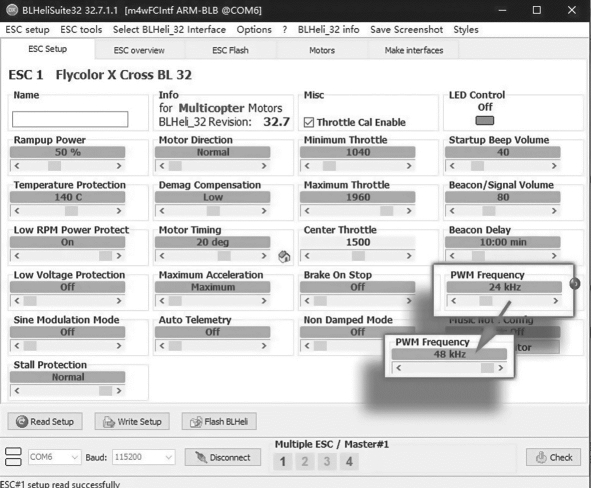Click the PWM Frequency 24 kHz slider thumb
The width and height of the screenshot is (591, 488).
[x=485, y=301]
